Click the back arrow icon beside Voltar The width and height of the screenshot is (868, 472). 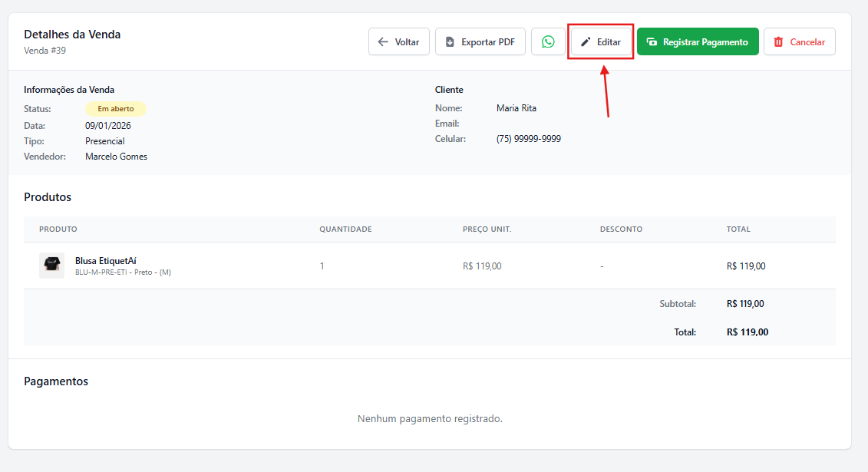pos(384,42)
